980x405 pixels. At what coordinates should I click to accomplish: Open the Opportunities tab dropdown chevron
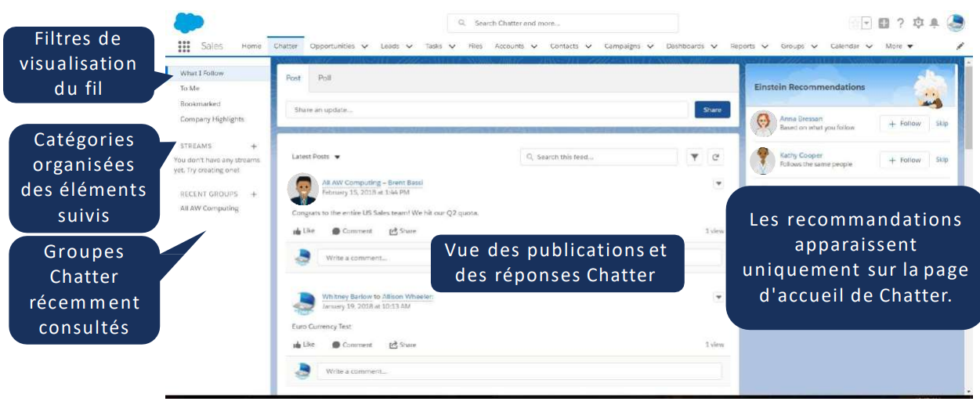pos(364,46)
